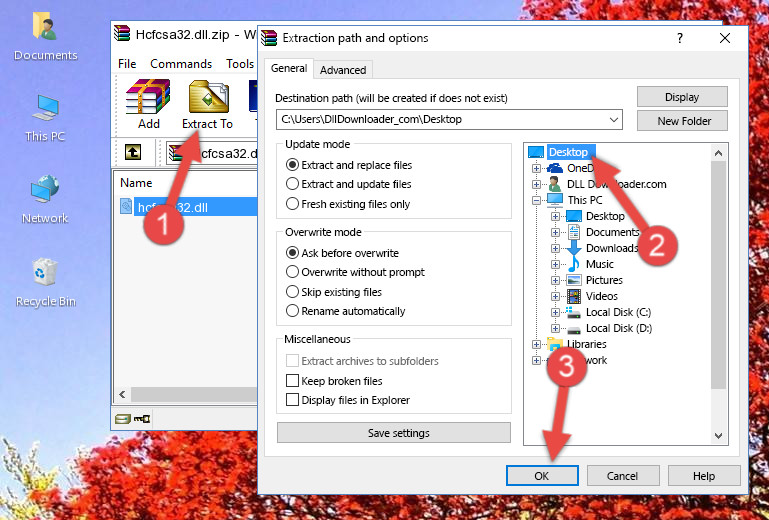Expand the Downloads tree node

[x=555, y=248]
